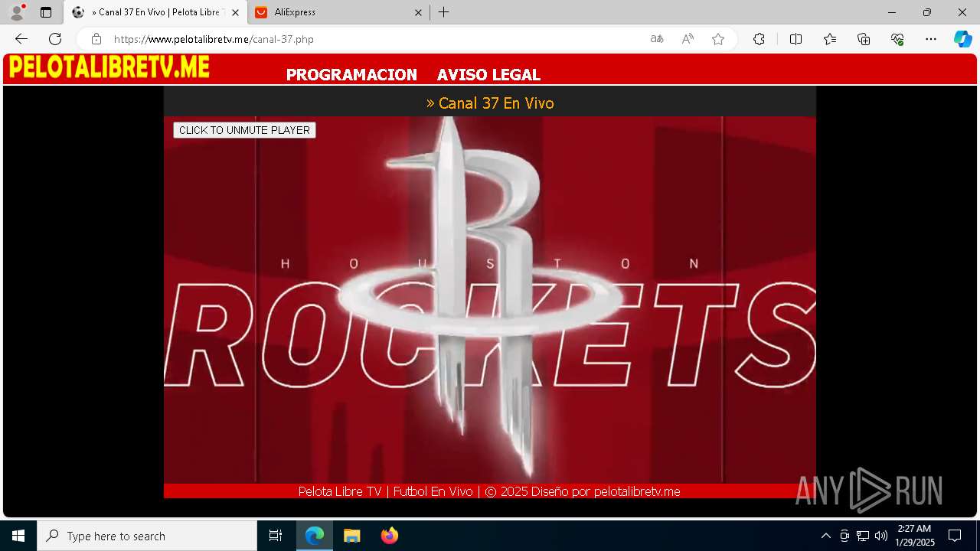The width and height of the screenshot is (980, 551).
Task: Open the Edge profile icon
Action: pyautogui.click(x=17, y=12)
